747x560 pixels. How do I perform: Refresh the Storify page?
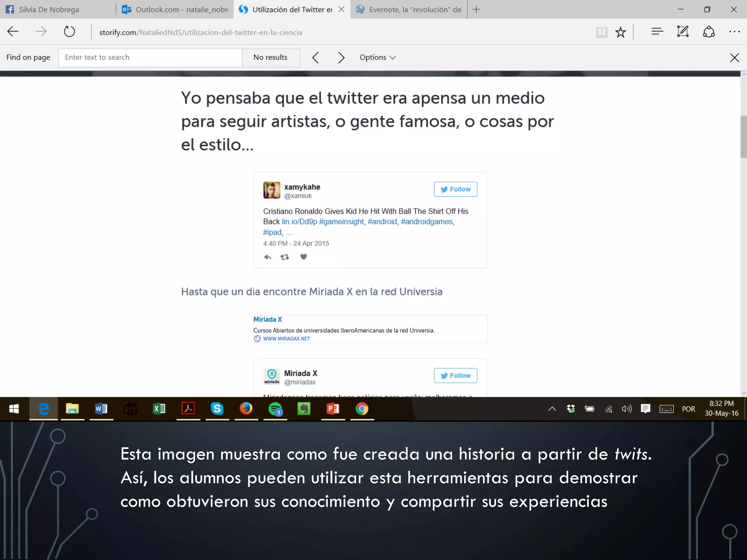click(69, 32)
